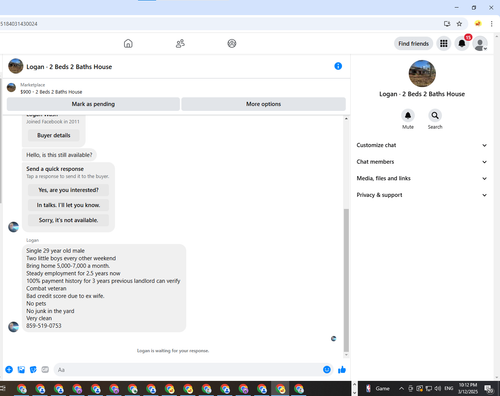Click the Find friends button
500x396 pixels.
[x=413, y=44]
